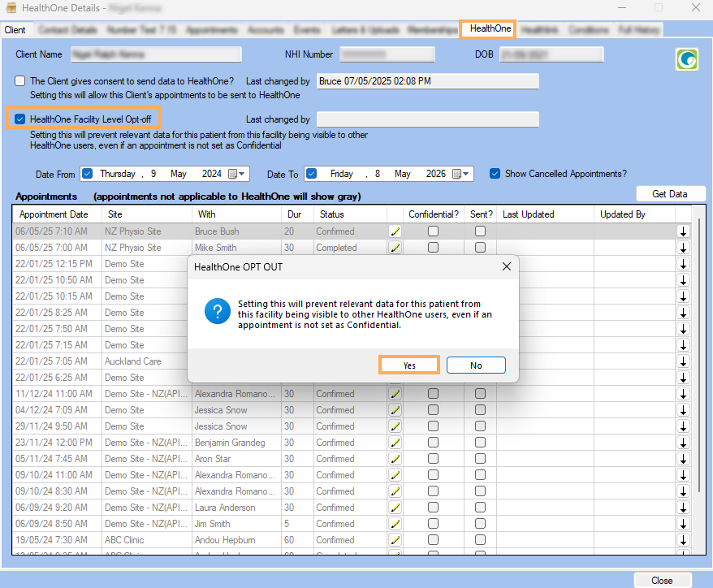Click down arrow for 22/01/25 8:25 AM row
The image size is (713, 588).
point(683,313)
